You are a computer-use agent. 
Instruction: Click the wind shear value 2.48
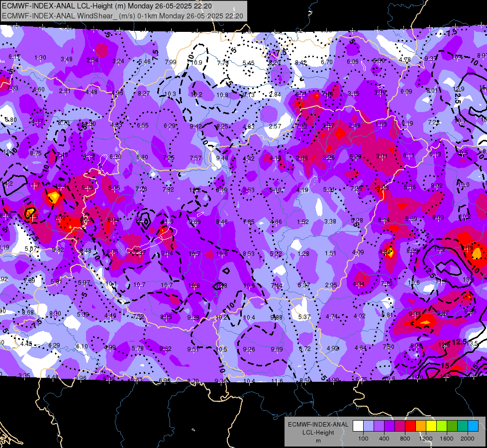(354, 125)
